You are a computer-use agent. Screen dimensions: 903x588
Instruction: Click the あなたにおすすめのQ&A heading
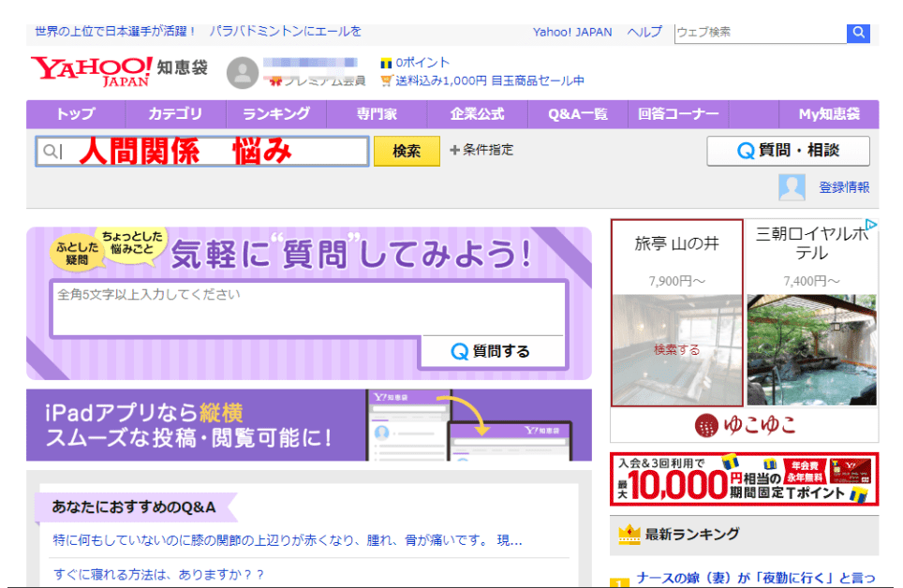click(x=134, y=507)
